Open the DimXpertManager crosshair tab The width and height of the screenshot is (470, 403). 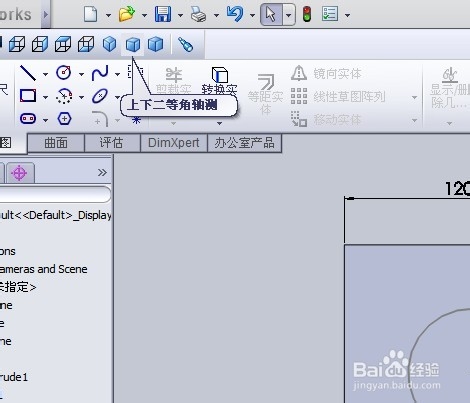click(x=19, y=173)
